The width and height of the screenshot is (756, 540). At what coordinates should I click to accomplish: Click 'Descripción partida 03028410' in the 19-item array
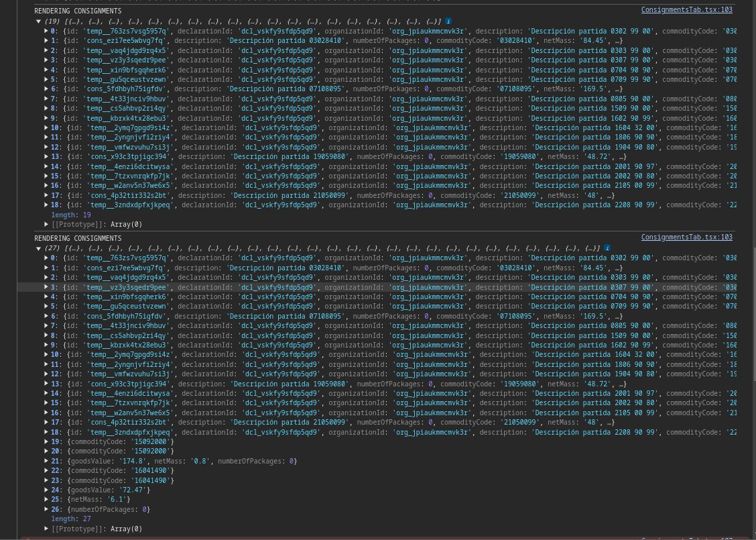286,40
